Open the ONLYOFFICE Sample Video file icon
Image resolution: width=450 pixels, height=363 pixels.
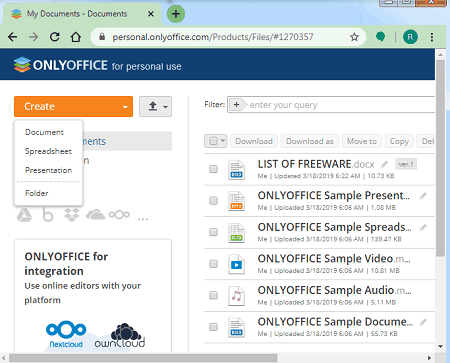(236, 264)
